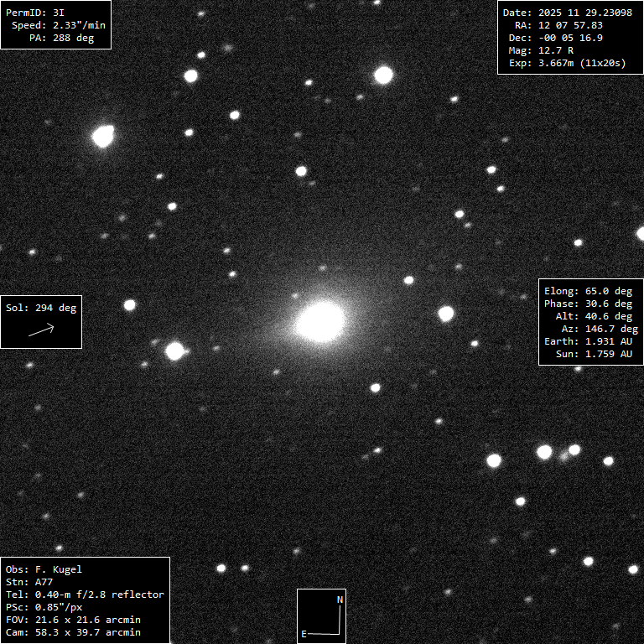This screenshot has width=644, height=644.
Task: Click the Dec: -00 05 16.9 value
Action: pyautogui.click(x=570, y=38)
